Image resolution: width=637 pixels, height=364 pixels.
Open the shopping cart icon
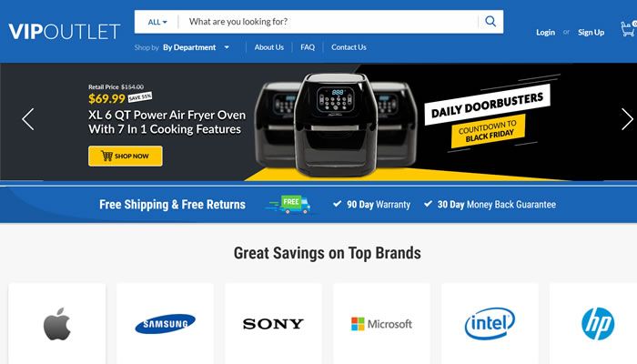628,29
